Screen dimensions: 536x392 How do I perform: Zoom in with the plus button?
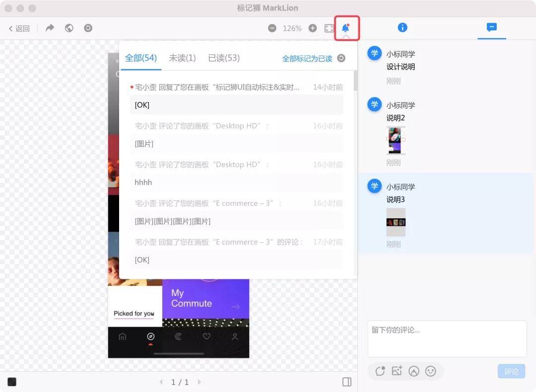click(313, 28)
